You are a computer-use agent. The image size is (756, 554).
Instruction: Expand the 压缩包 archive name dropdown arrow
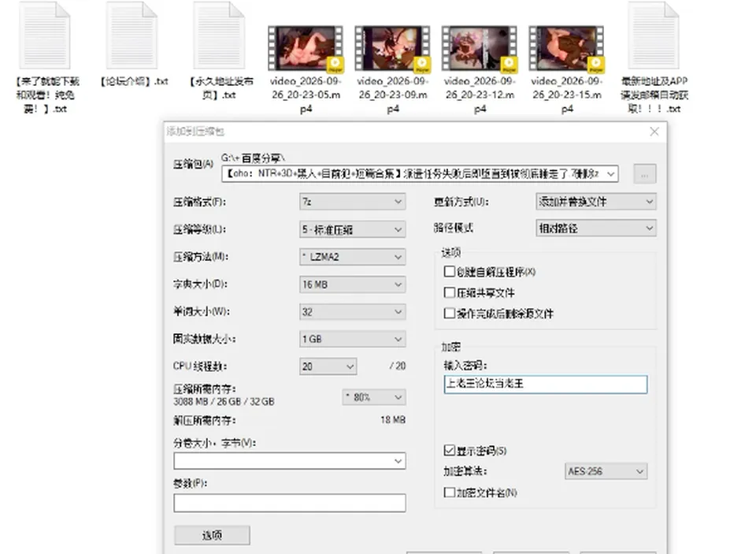point(611,173)
